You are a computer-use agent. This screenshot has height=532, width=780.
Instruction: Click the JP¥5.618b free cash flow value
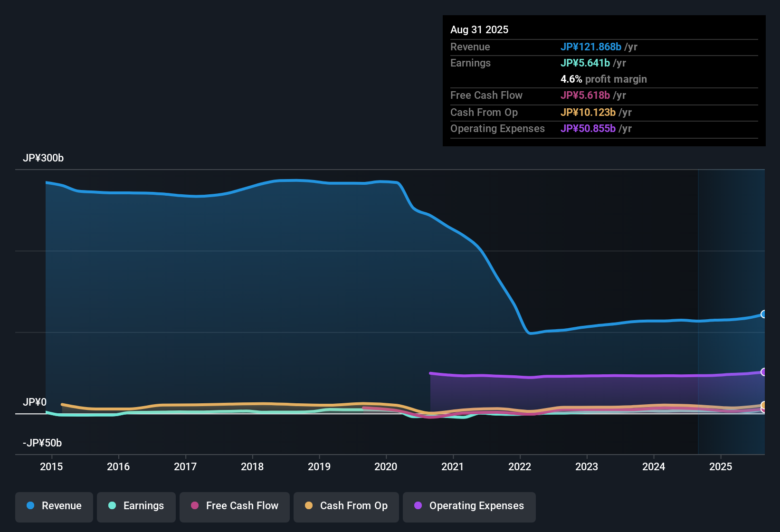(x=585, y=95)
